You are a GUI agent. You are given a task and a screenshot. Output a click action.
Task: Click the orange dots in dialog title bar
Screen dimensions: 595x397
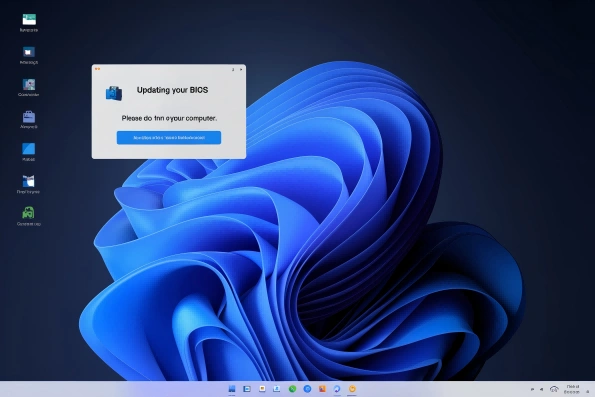[x=98, y=69]
